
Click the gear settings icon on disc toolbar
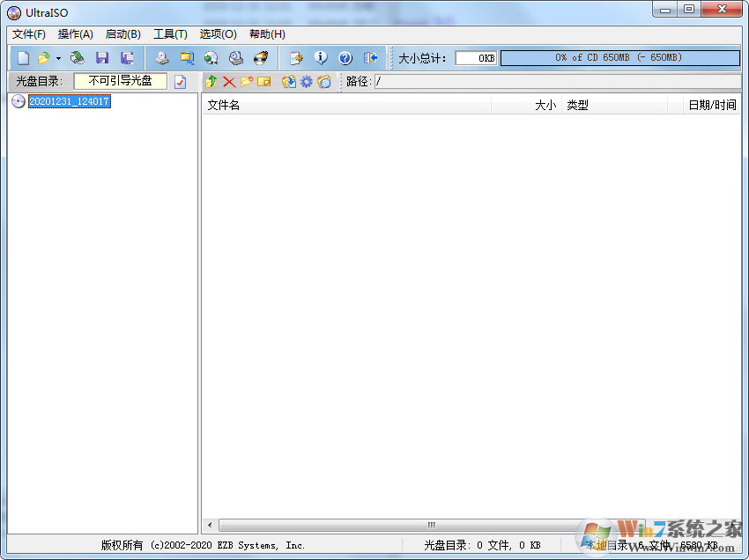pyautogui.click(x=305, y=81)
